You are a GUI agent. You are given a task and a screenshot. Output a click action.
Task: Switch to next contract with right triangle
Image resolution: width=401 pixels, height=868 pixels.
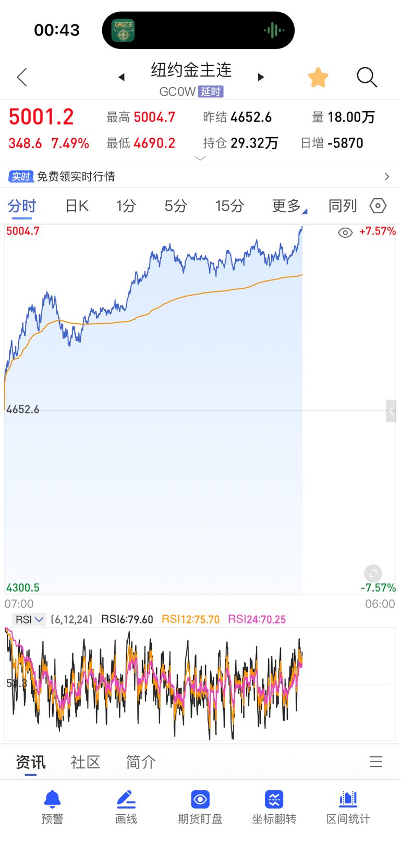tap(261, 77)
